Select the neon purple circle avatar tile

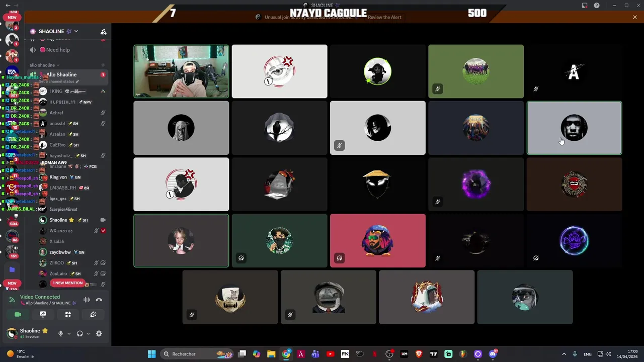(574, 241)
